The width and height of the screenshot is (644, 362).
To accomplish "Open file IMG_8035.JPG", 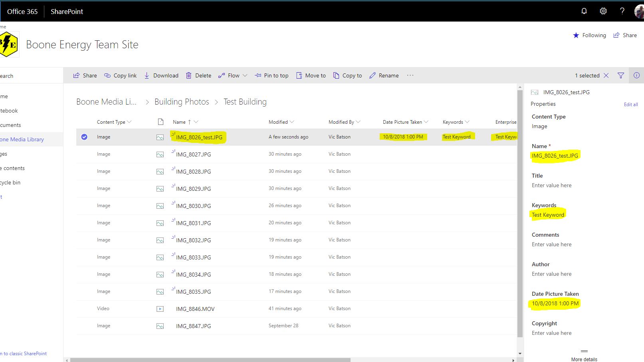I will click(x=193, y=292).
